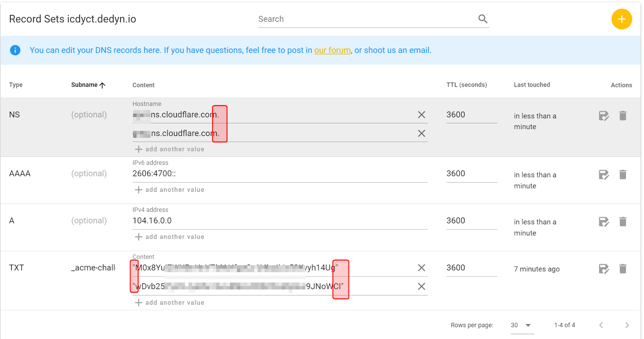Delete the A record
Image resolution: width=644 pixels, height=339 pixels.
click(623, 222)
